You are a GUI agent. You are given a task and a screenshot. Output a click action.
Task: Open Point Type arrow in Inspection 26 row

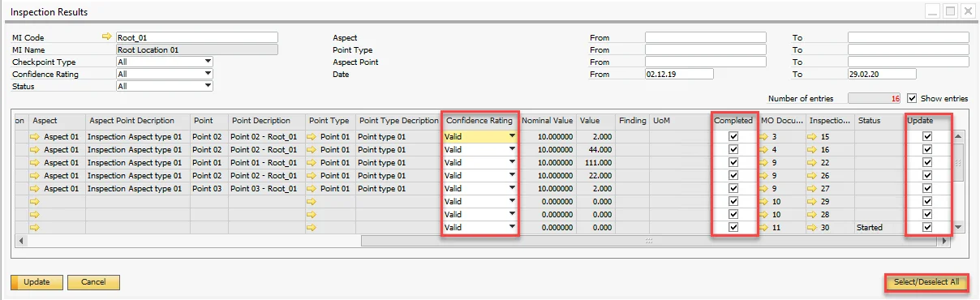coord(312,176)
